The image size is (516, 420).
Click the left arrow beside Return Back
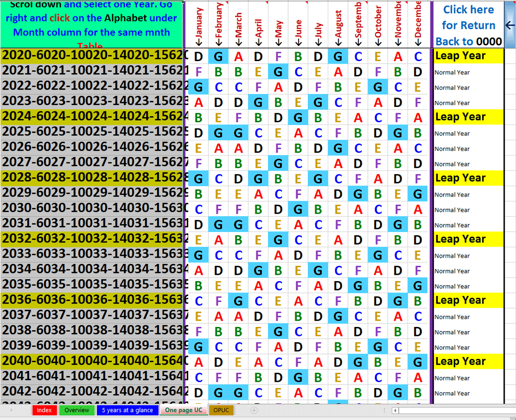pos(510,25)
